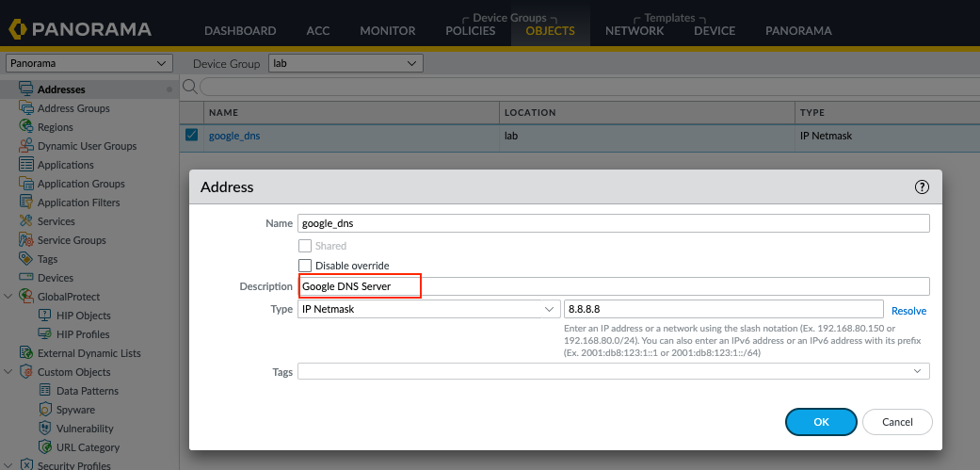
Task: Click the Description input field
Action: 614,286
